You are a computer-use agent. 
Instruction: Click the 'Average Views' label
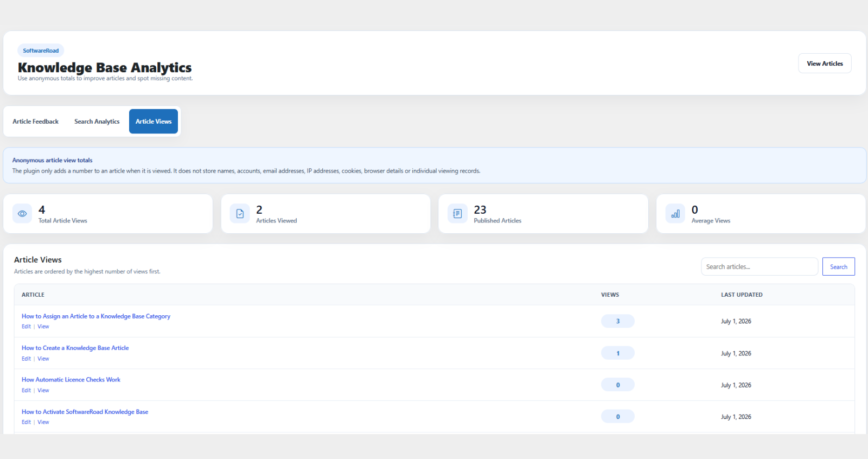click(711, 221)
